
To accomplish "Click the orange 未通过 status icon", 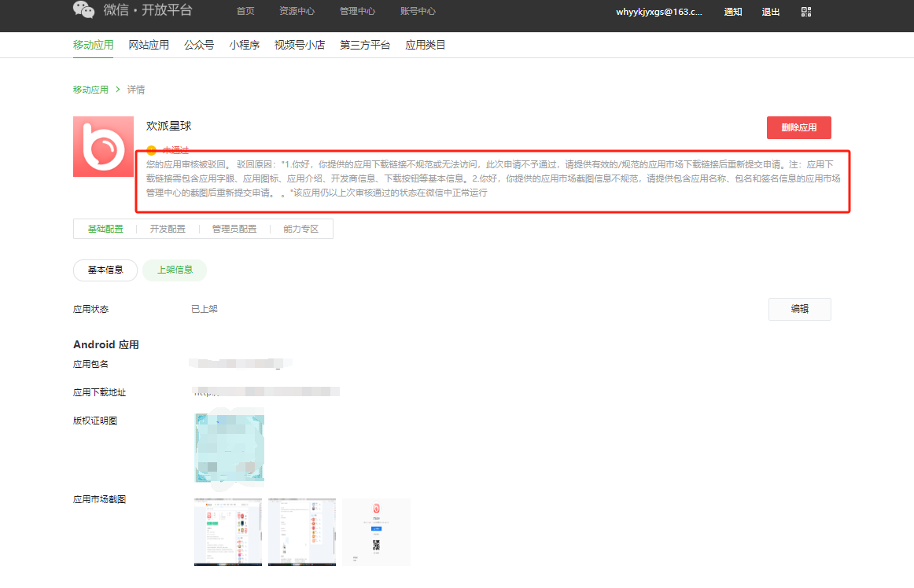I will [152, 150].
